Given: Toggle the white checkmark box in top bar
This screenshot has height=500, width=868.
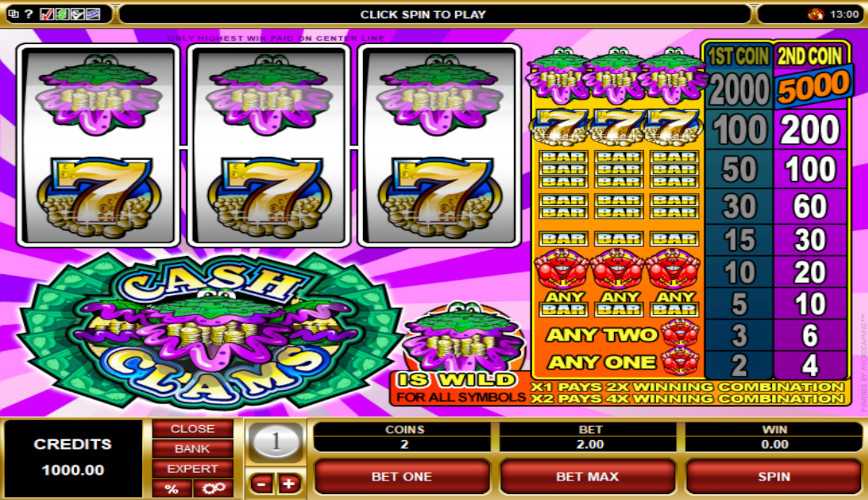Looking at the screenshot, I should [x=78, y=14].
